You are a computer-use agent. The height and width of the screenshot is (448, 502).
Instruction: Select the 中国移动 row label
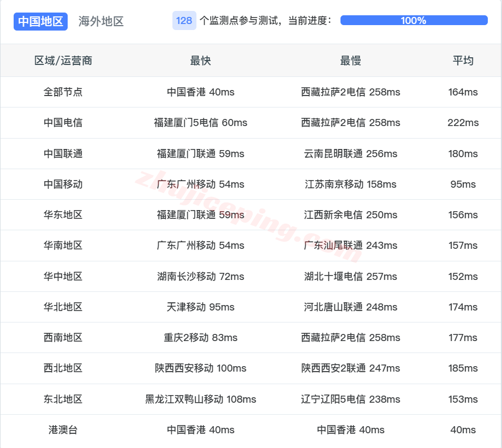63,184
